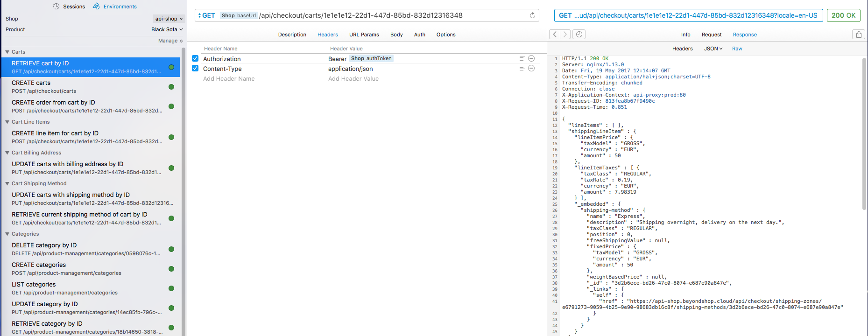Image resolution: width=868 pixels, height=336 pixels.
Task: Click status dot of RETRIEVE current shipping method
Action: click(171, 218)
